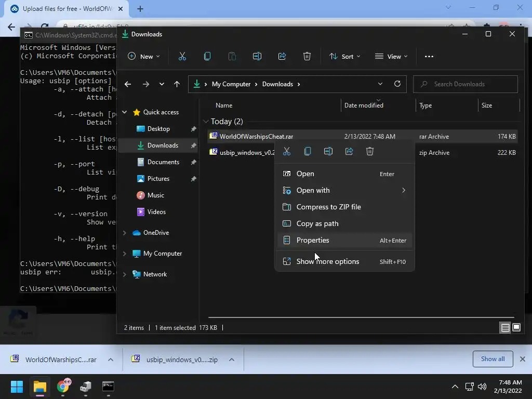Click Upload files tab in Chrome
The image size is (532, 399).
66,9
